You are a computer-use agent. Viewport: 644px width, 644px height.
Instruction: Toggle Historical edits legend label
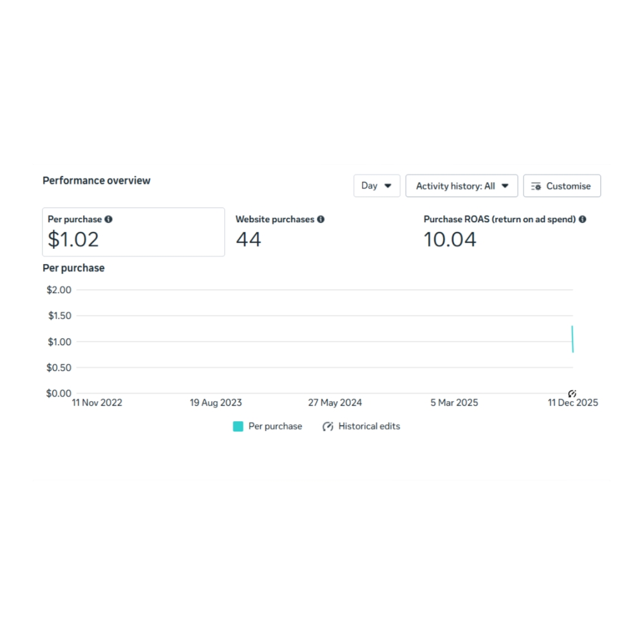click(x=369, y=426)
